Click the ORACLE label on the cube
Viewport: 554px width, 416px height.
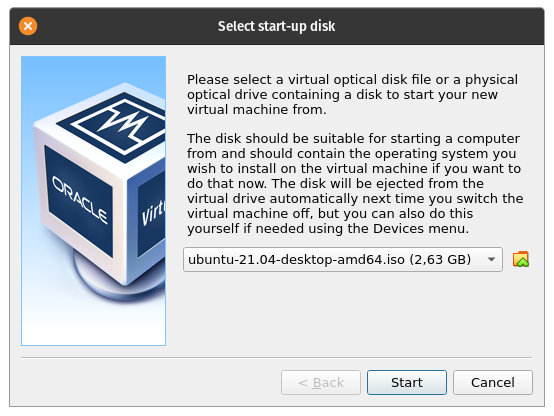pos(80,200)
